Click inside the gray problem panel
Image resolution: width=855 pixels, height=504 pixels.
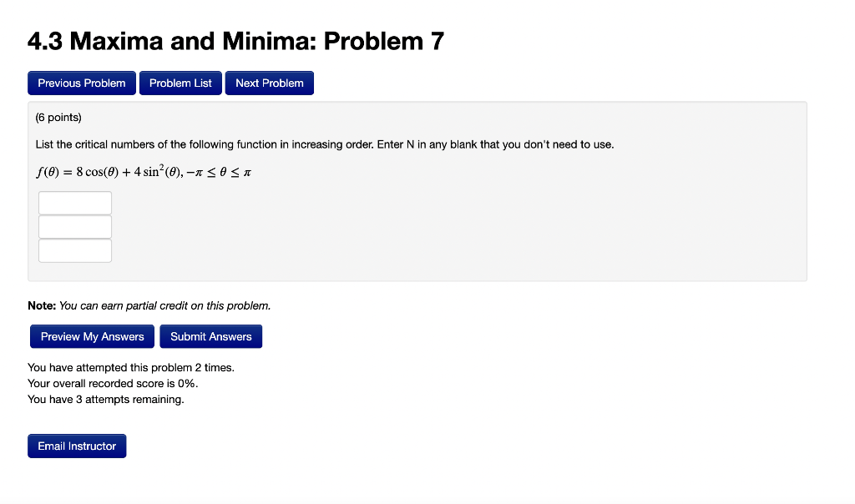[501, 234]
